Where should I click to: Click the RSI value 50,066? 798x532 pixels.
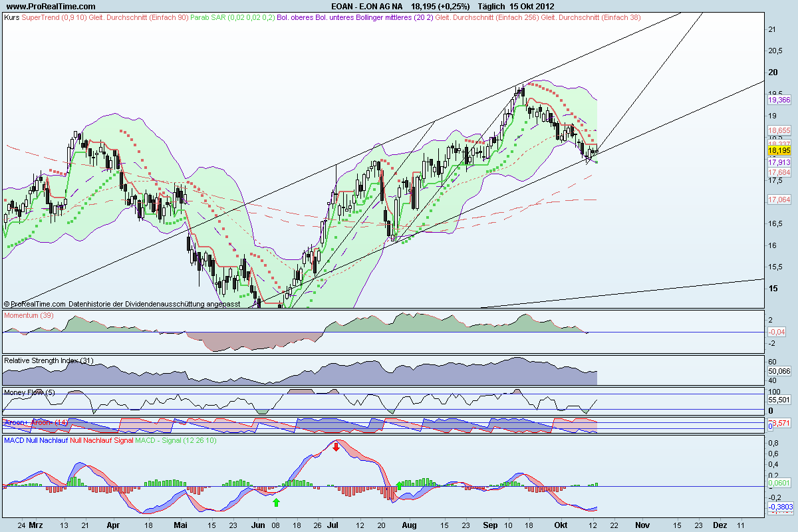[x=779, y=370]
